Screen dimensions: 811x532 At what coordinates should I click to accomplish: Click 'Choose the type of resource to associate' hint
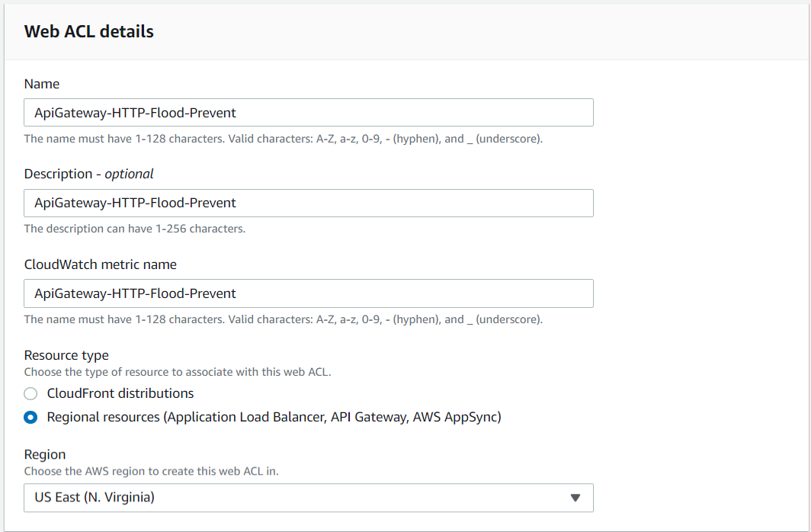tap(178, 372)
